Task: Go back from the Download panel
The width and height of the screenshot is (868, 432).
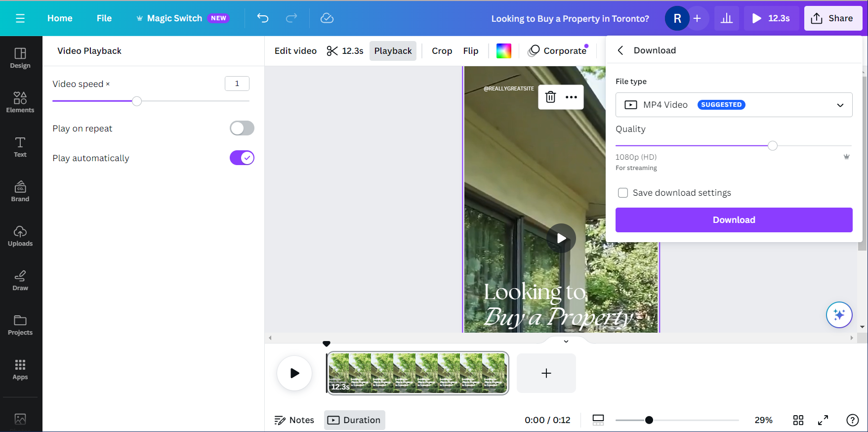Action: (x=620, y=50)
